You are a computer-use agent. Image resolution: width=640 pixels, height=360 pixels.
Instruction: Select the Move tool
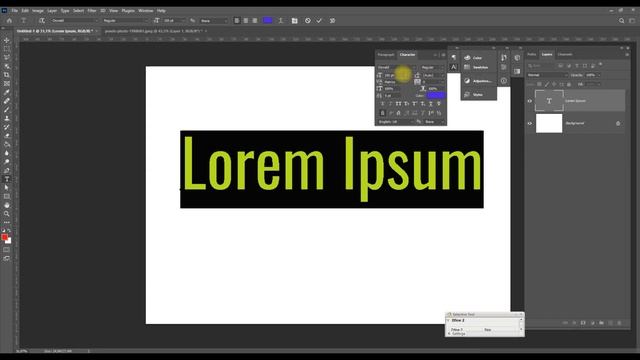[7, 40]
